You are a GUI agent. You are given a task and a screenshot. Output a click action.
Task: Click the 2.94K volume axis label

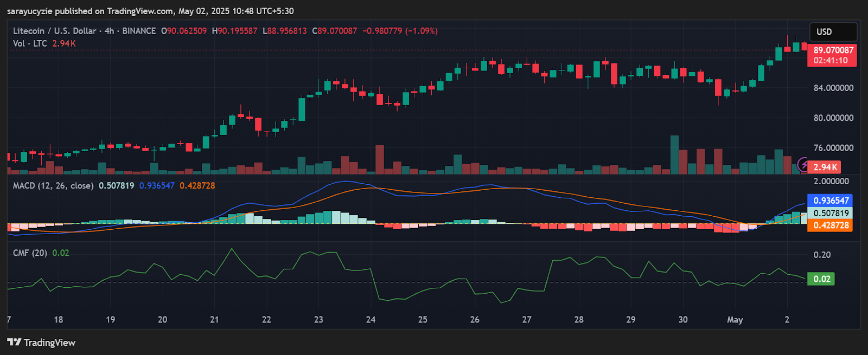point(825,167)
